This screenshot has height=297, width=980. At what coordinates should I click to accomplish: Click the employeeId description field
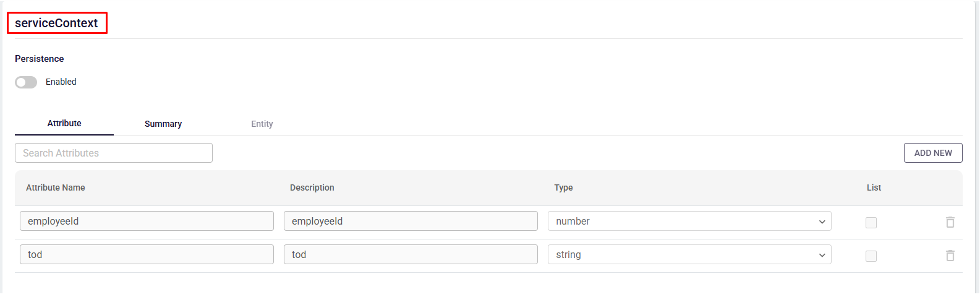(411, 222)
